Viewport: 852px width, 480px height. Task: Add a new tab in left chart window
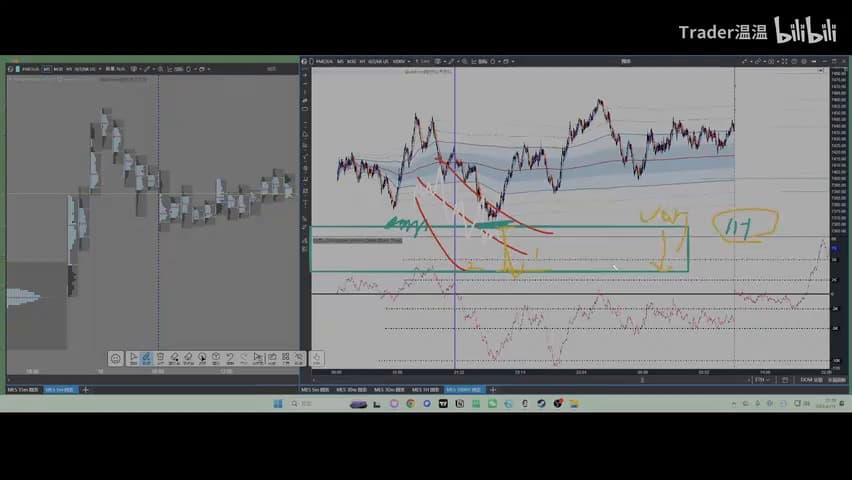point(85,390)
